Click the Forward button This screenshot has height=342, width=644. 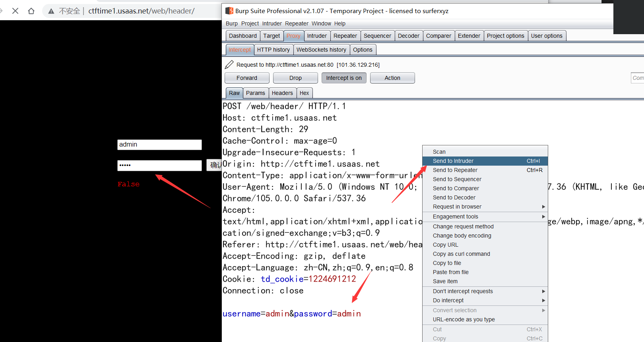pyautogui.click(x=247, y=78)
